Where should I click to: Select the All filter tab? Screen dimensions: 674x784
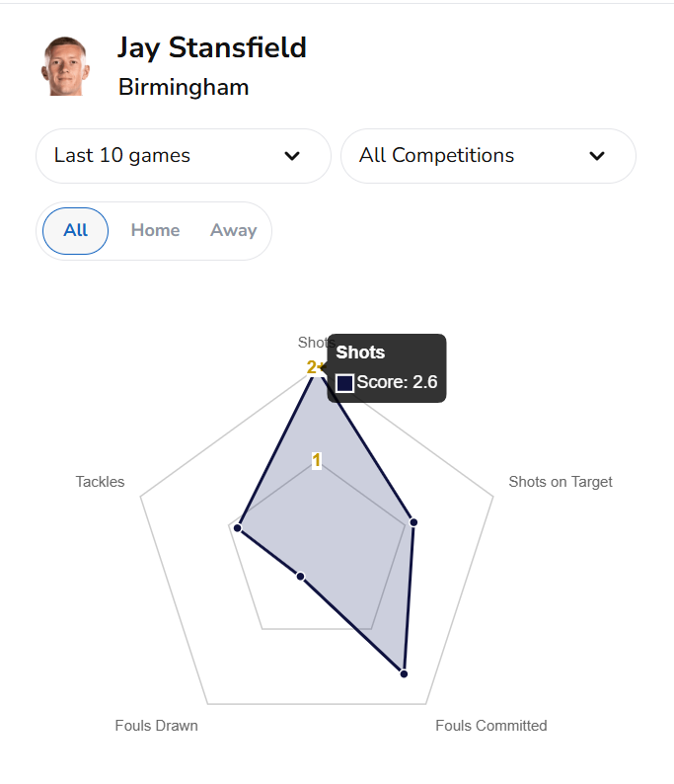click(76, 231)
